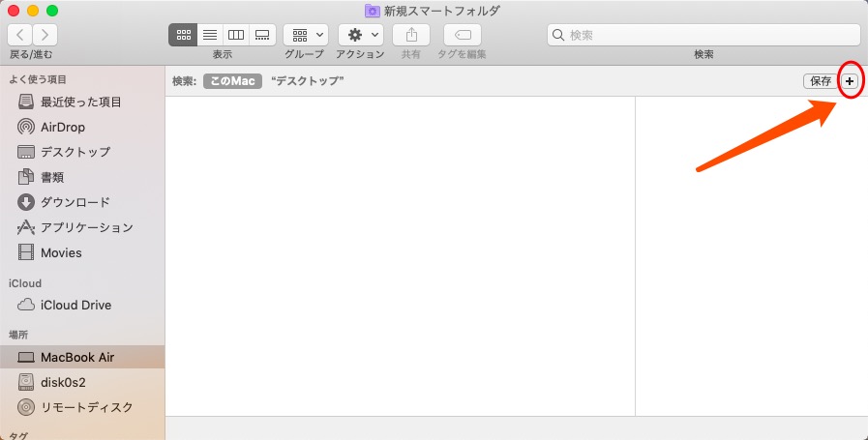
Task: Open Movies in the sidebar
Action: 82,252
